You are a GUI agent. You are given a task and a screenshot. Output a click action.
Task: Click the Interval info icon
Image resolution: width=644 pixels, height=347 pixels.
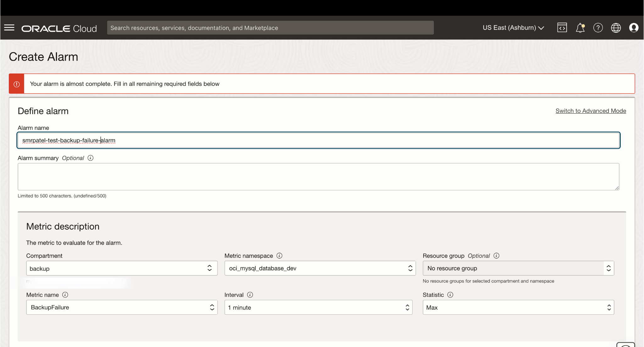[x=250, y=295]
